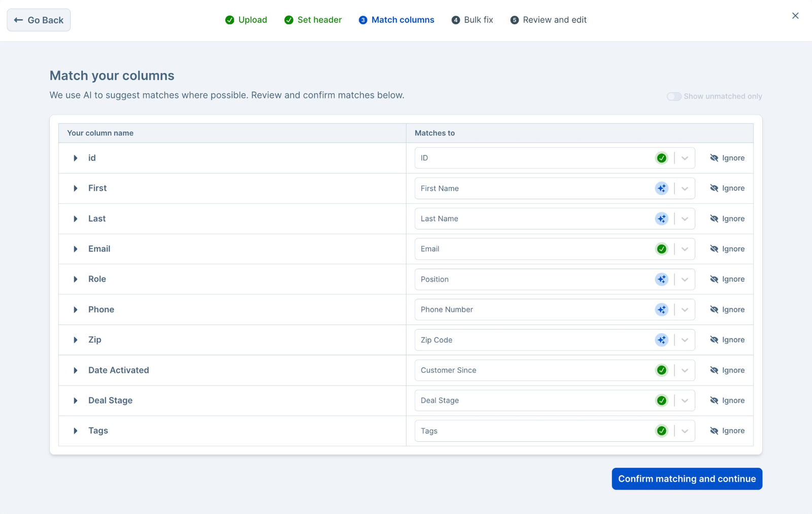Viewport: 812px width, 514px height.
Task: Expand the Phone column row
Action: 76,310
